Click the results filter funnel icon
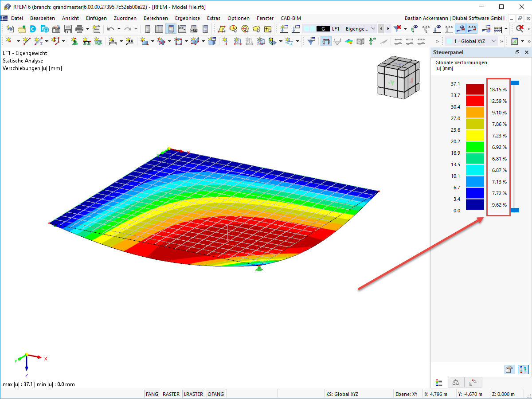532x399 pixels. pyautogui.click(x=312, y=41)
